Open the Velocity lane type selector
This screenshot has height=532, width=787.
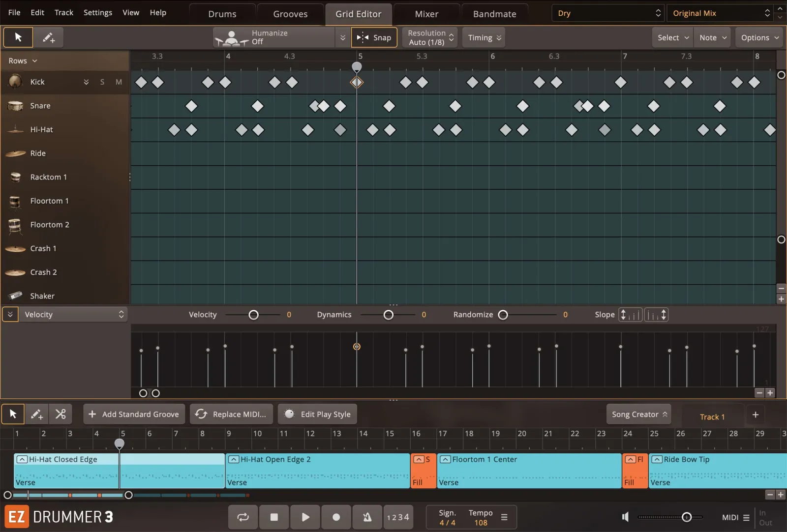(73, 315)
